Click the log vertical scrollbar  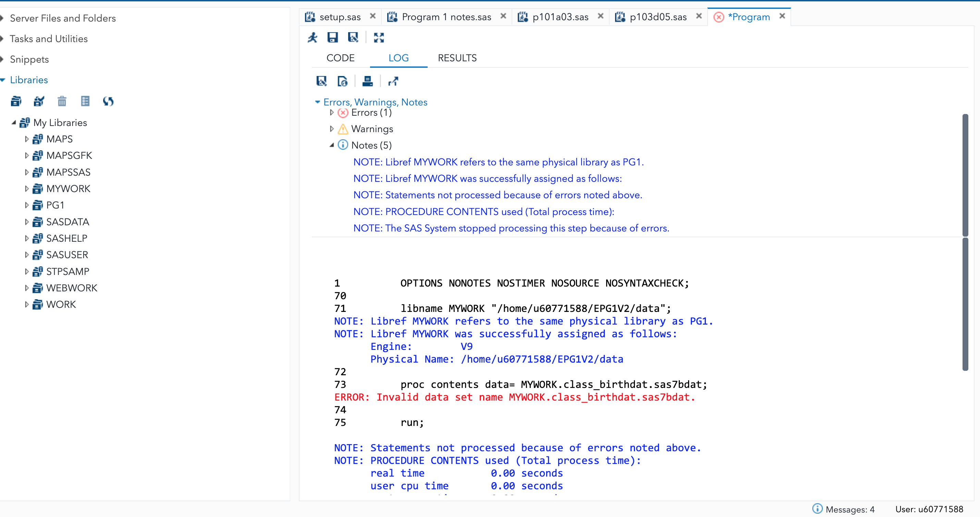[x=965, y=304]
